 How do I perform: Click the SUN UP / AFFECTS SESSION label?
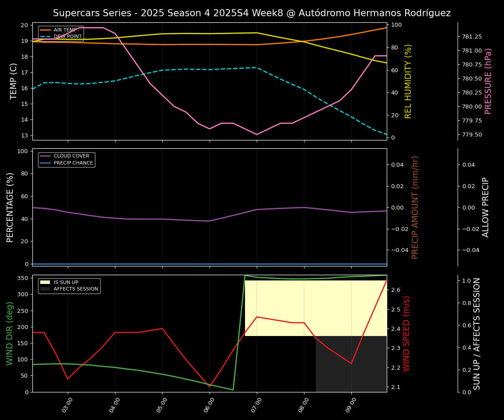pyautogui.click(x=477, y=333)
